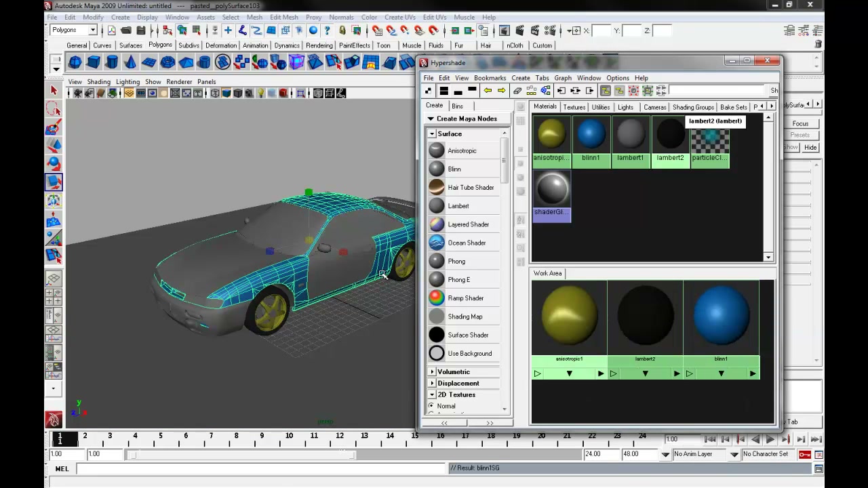Open the Bins tab in Hypershade
This screenshot has height=488, width=868.
pos(458,106)
